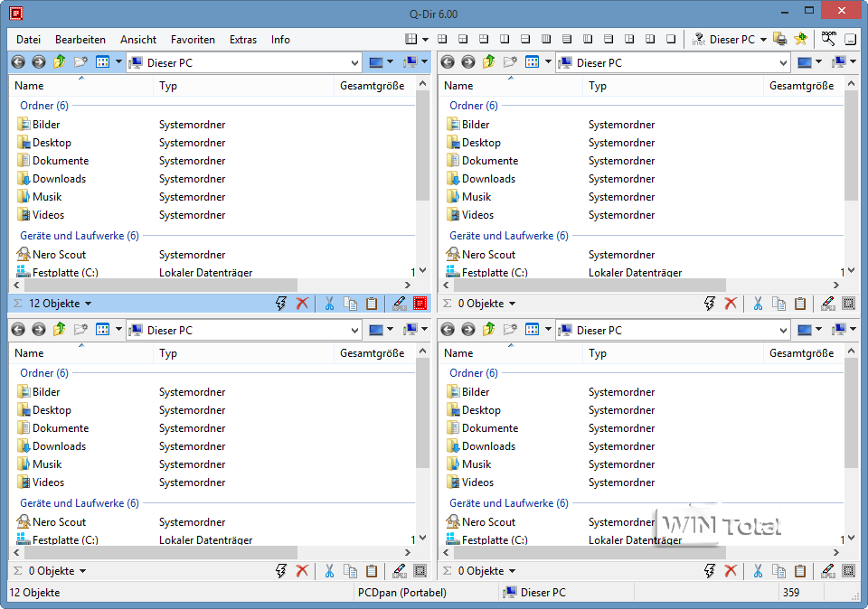The height and width of the screenshot is (609, 868).
Task: Sort by Gesamtgröße column in bottom-left pane
Action: (374, 353)
